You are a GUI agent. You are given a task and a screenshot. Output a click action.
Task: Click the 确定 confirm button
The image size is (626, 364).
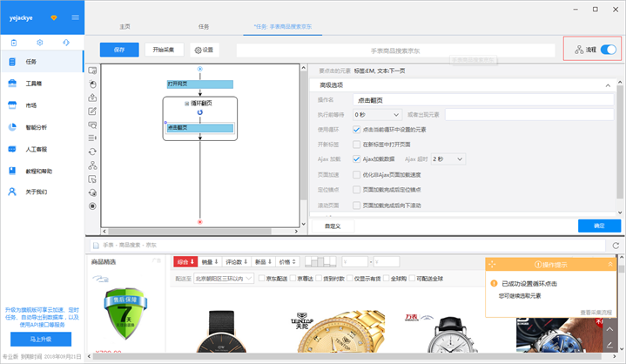point(599,226)
